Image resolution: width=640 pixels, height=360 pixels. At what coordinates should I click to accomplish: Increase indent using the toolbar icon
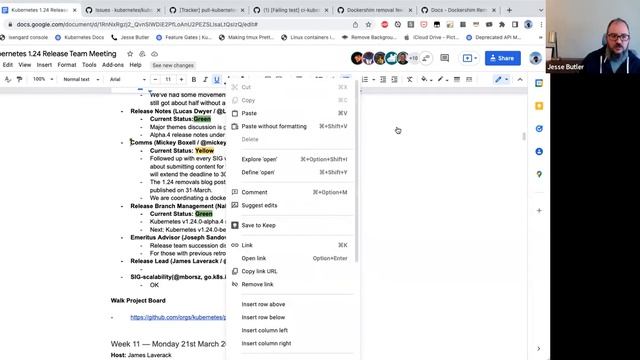click(394, 80)
